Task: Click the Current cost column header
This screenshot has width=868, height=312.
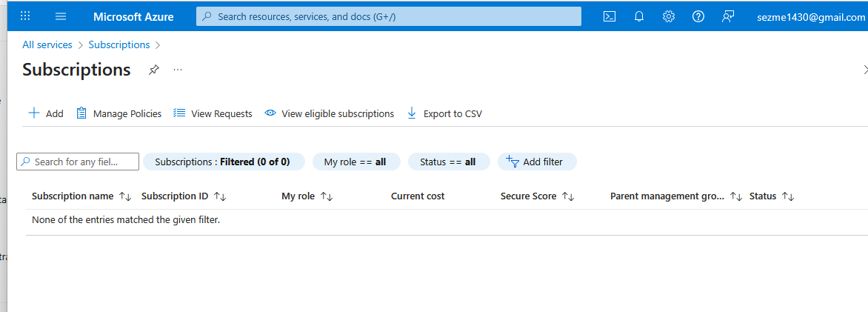Action: click(418, 196)
